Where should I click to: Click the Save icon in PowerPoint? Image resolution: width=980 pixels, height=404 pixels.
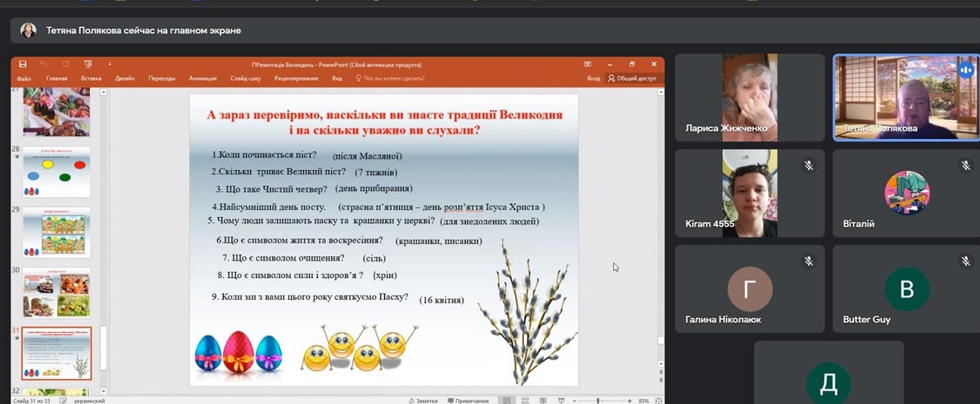coord(23,64)
